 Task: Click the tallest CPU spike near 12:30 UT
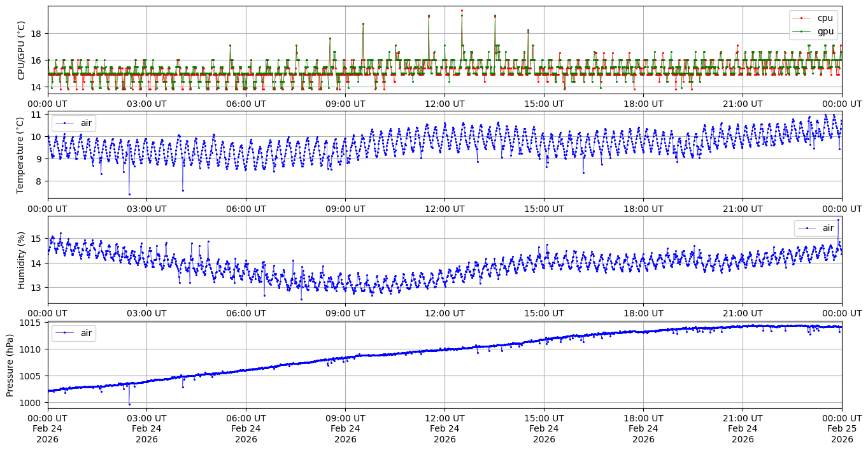click(462, 11)
